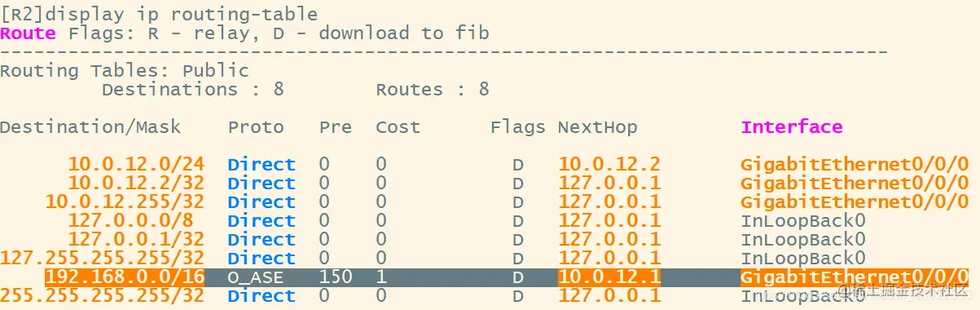Screen dimensions: 980x310
Task: Select next hop 127.0.0.1 in 127.0.0.0/8 row
Action: point(609,221)
